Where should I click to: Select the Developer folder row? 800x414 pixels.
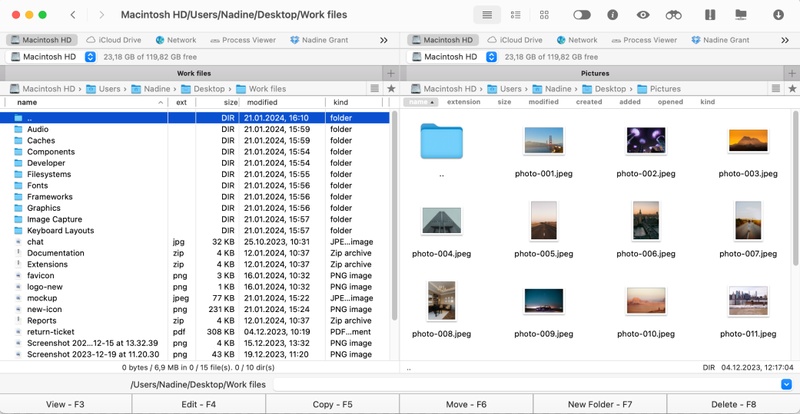point(195,163)
